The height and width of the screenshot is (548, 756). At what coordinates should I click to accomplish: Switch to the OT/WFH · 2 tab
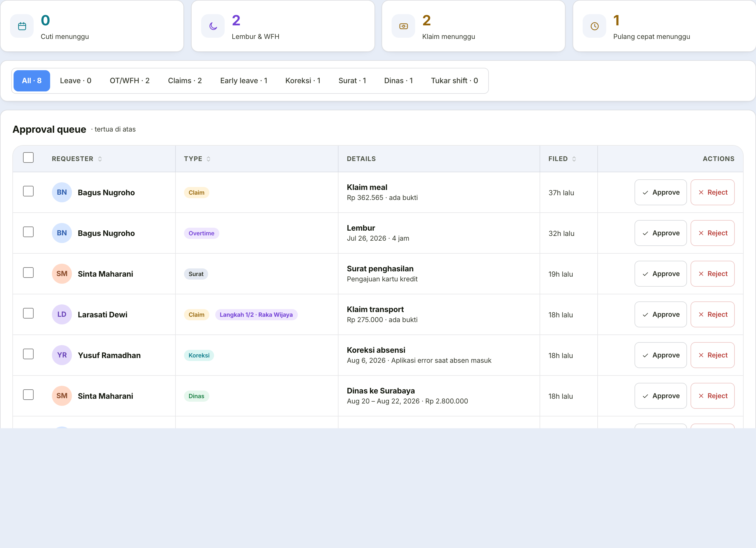click(130, 81)
